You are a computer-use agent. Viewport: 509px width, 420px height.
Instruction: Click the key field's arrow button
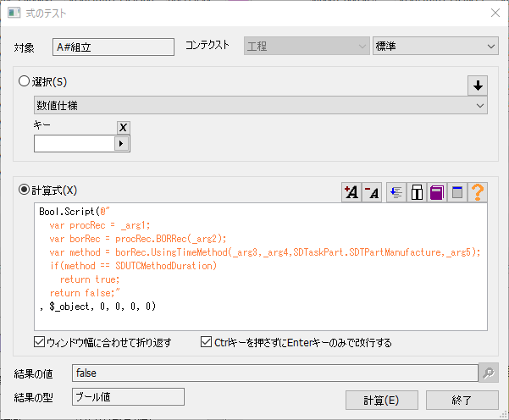pyautogui.click(x=122, y=144)
